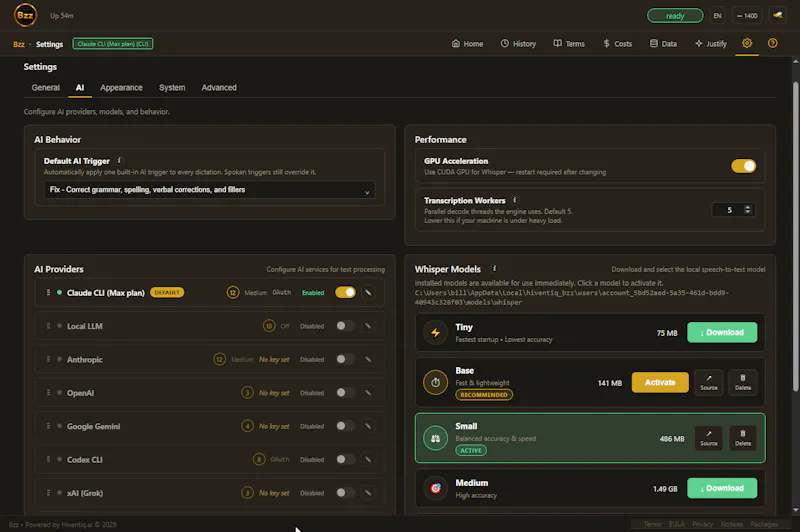Click the Transcription Workers number field
Image resolution: width=800 pixels, height=532 pixels.
[733, 210]
